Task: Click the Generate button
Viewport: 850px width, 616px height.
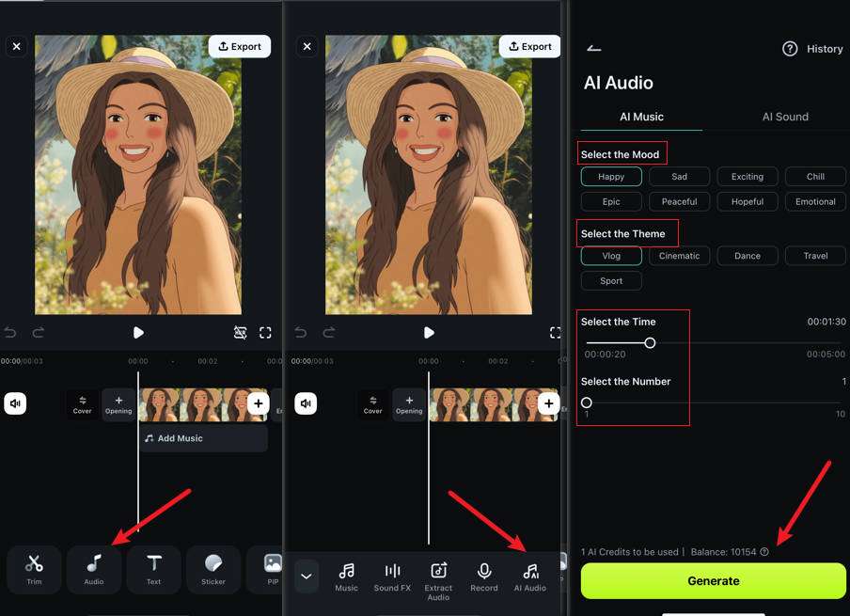Action: 714,581
